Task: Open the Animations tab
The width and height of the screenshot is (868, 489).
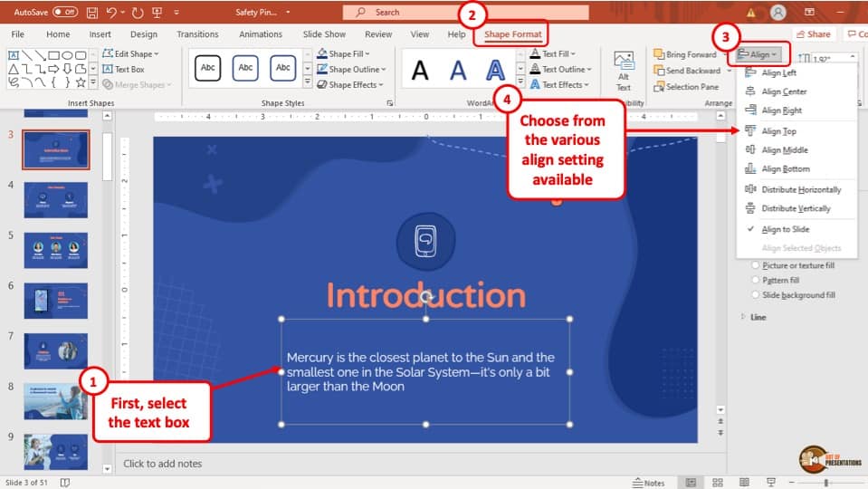Action: coord(261,34)
